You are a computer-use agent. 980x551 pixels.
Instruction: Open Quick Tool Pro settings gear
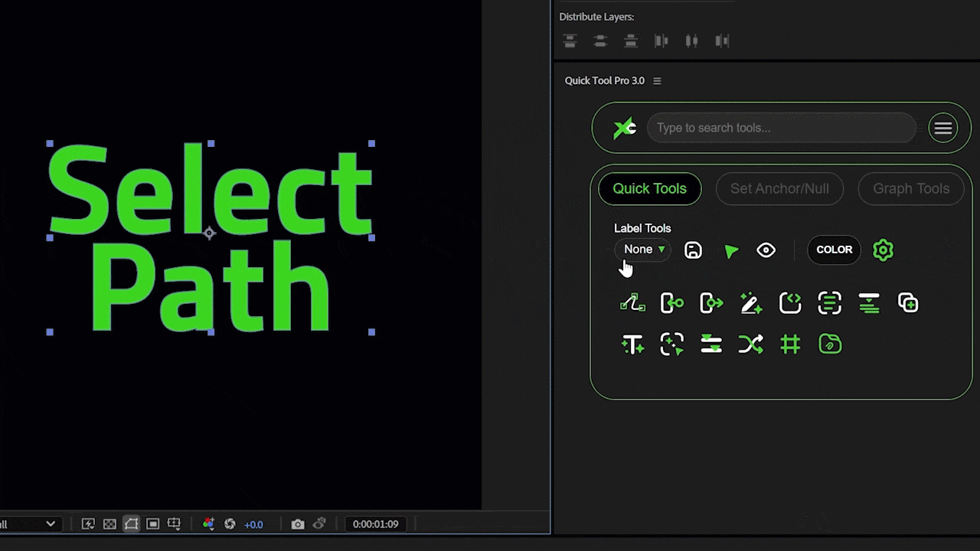click(883, 249)
